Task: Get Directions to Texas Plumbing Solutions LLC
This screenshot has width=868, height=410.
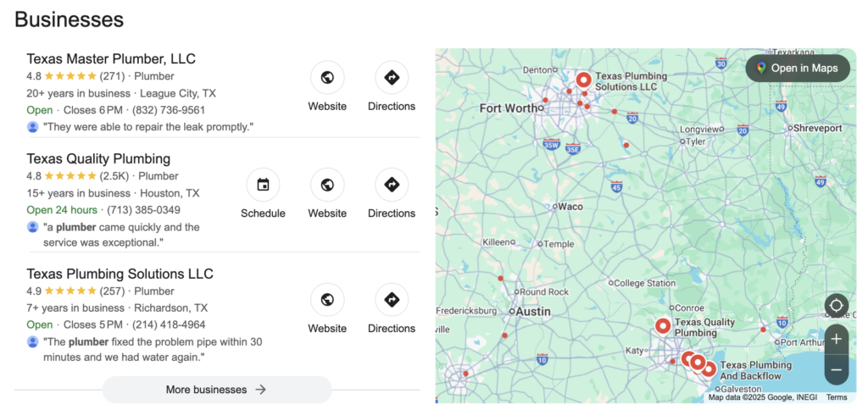Action: (x=392, y=300)
